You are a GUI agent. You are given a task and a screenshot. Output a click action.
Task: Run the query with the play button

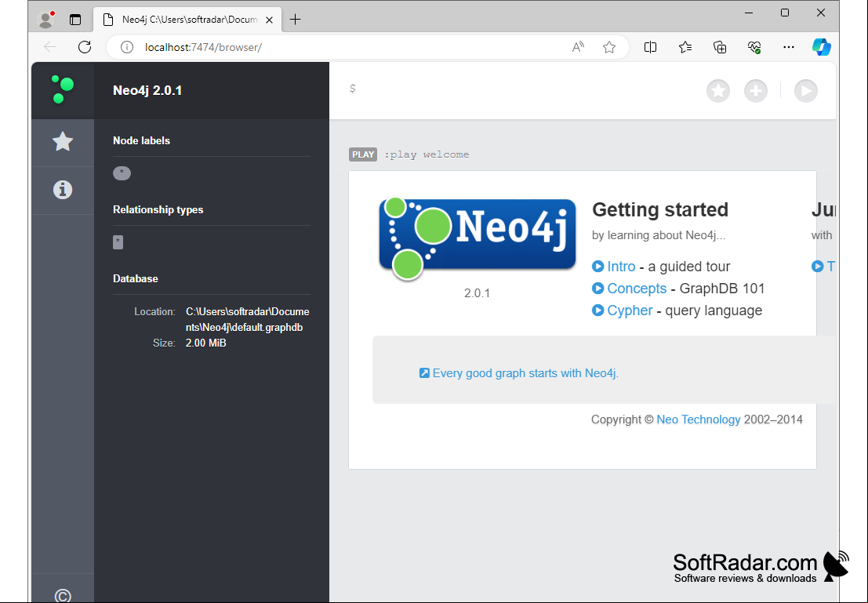(x=806, y=91)
